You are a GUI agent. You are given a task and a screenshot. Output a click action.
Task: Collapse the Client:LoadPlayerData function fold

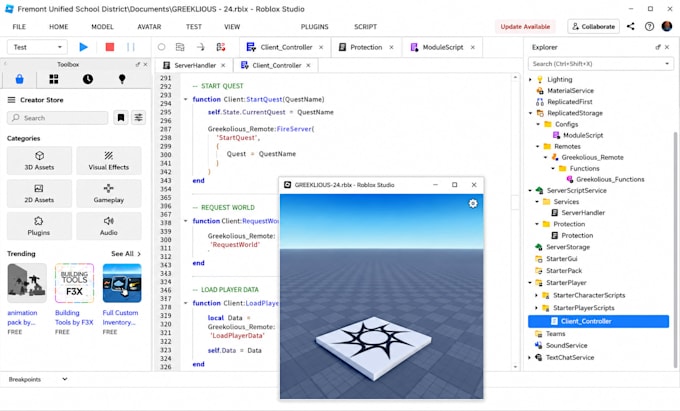tap(186, 303)
